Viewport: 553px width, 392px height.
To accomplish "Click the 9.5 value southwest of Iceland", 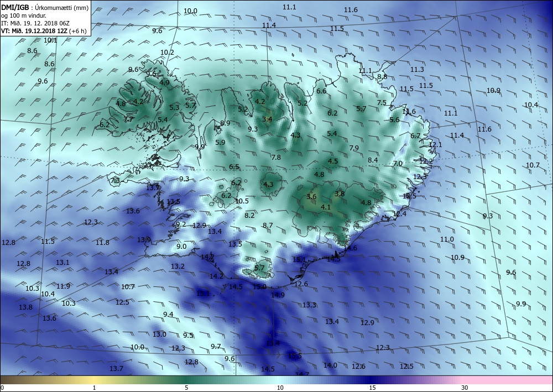I will 188,335.
